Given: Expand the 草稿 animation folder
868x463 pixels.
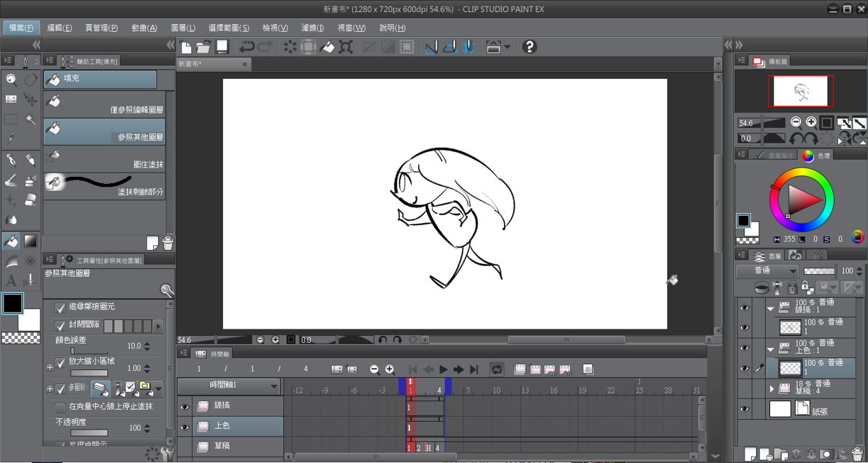Looking at the screenshot, I should pyautogui.click(x=772, y=388).
